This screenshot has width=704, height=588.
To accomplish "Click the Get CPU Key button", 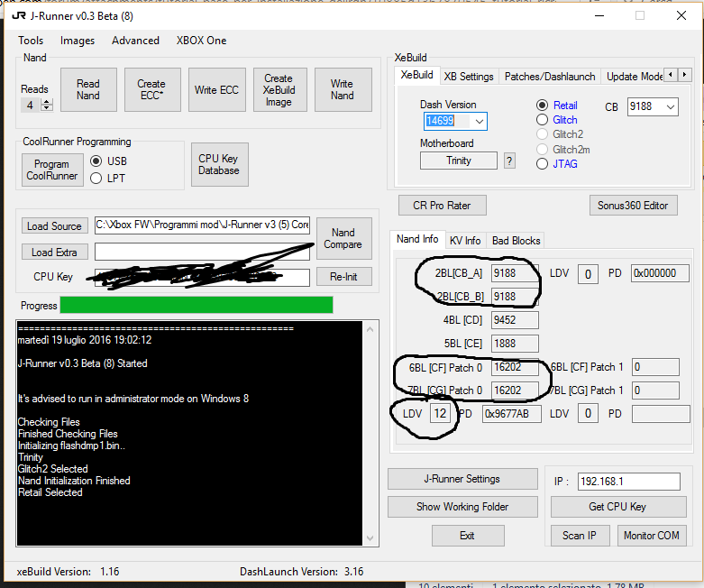I will click(x=618, y=507).
